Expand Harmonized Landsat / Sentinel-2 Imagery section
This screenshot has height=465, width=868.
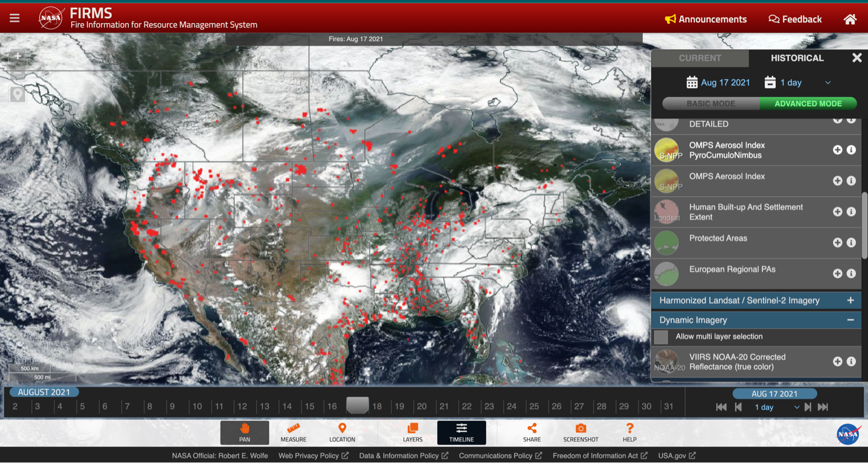click(x=850, y=300)
